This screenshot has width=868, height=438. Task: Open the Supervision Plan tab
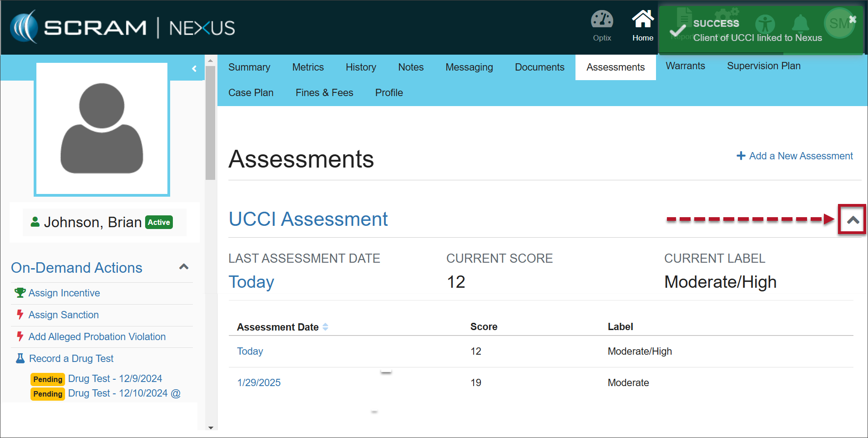763,66
